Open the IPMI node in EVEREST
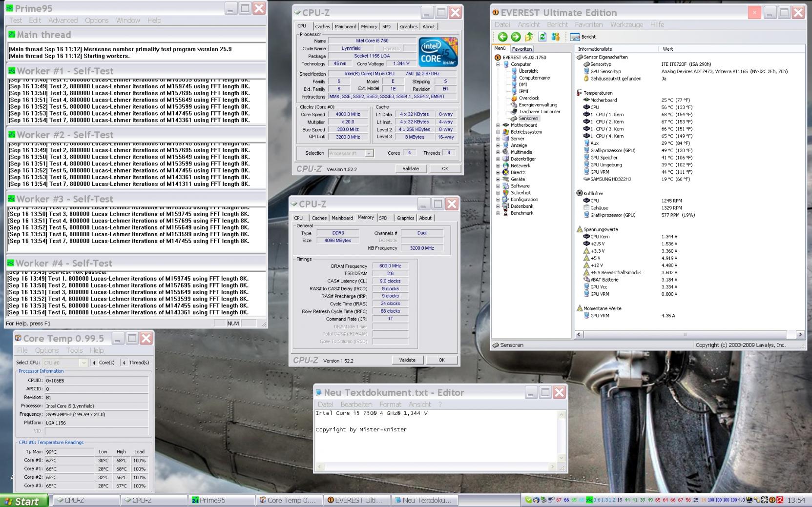Viewport: 812px width, 507px height. pyautogui.click(x=523, y=91)
